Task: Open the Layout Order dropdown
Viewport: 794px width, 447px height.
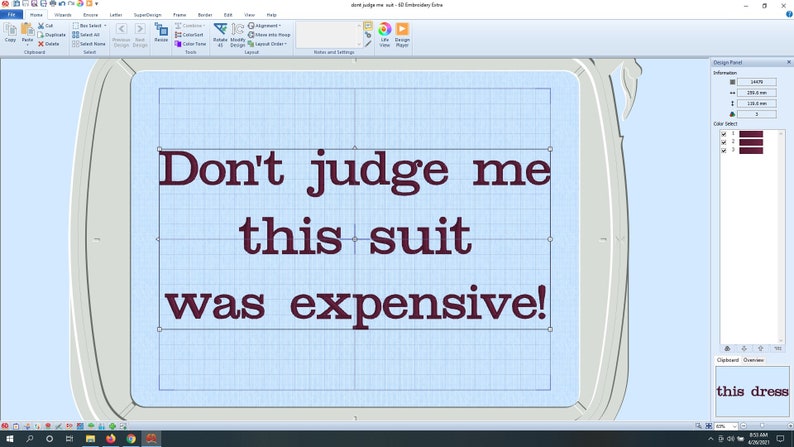Action: 267,44
